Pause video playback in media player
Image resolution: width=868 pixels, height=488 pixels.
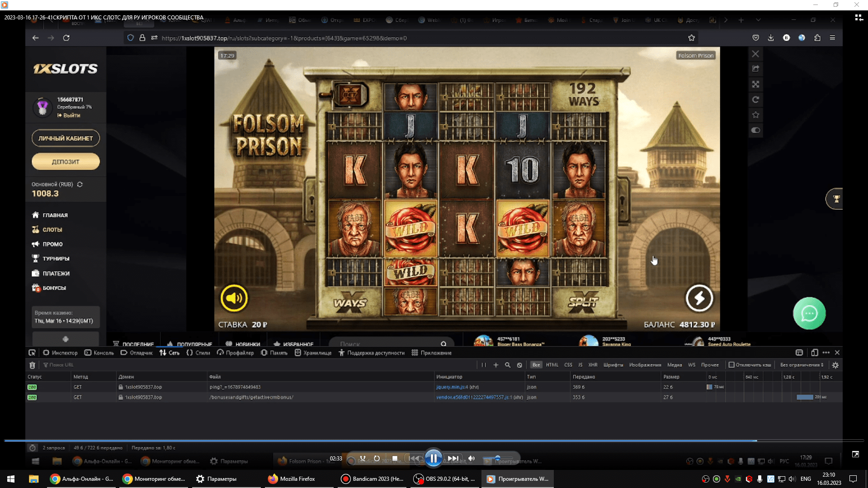(433, 459)
